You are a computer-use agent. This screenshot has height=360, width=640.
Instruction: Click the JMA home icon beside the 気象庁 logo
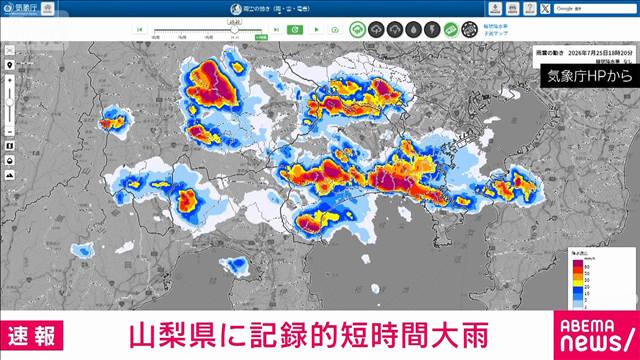point(47,8)
